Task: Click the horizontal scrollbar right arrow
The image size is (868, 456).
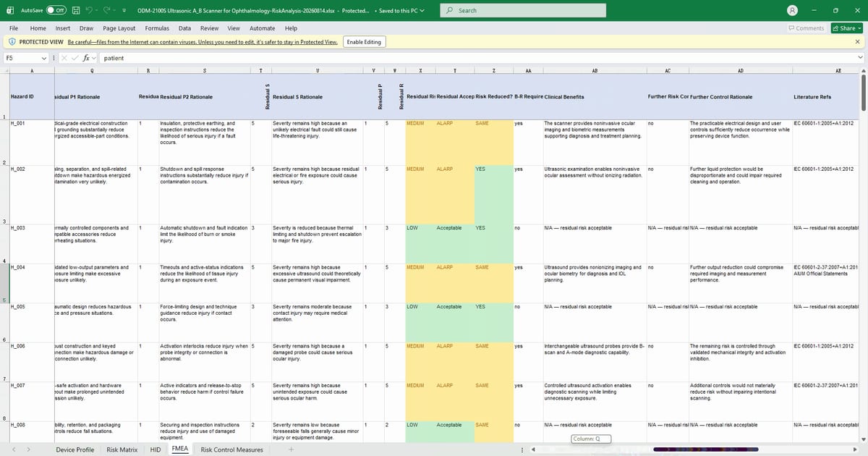Action: [854, 449]
